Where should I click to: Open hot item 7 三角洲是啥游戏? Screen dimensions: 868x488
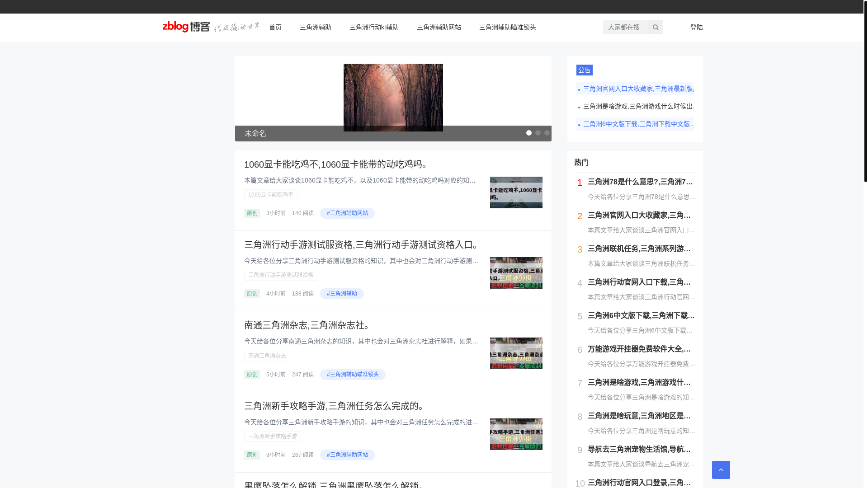pyautogui.click(x=639, y=382)
